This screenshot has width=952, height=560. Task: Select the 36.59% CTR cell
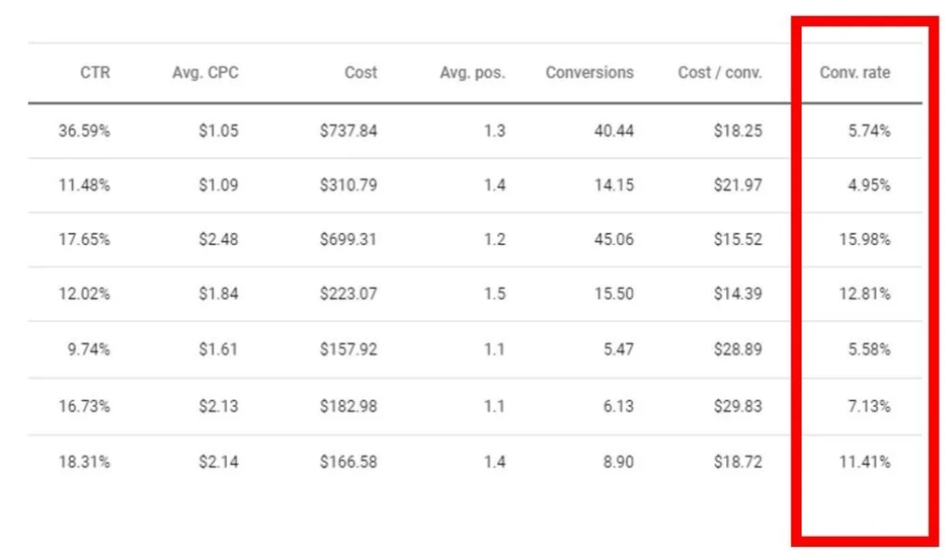point(84,131)
